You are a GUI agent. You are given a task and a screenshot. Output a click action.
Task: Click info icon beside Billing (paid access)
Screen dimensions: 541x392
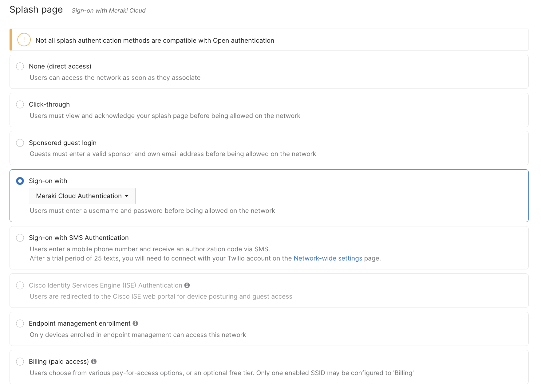coord(94,362)
